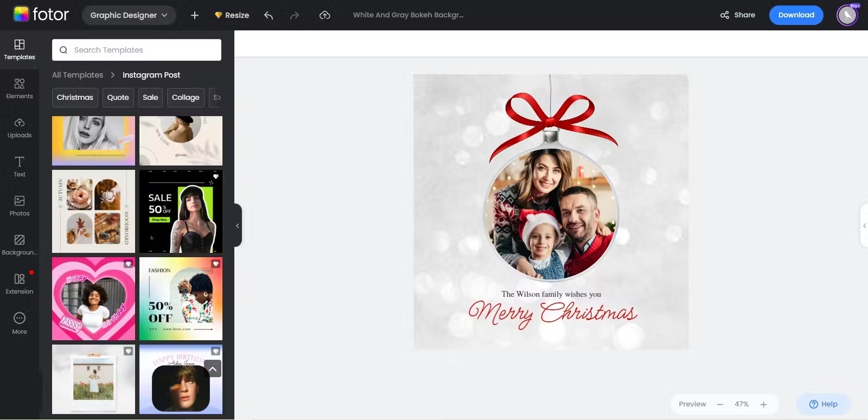Open the Graphic Designer dropdown
This screenshot has width=868, height=420.
129,15
